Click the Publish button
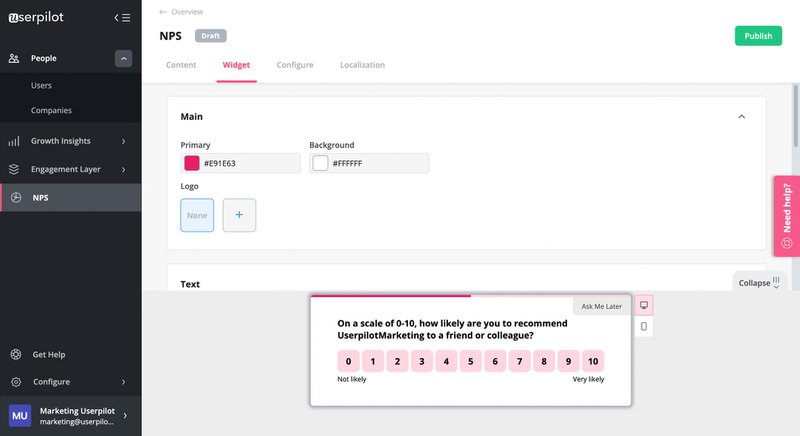The height and width of the screenshot is (436, 800). [758, 36]
